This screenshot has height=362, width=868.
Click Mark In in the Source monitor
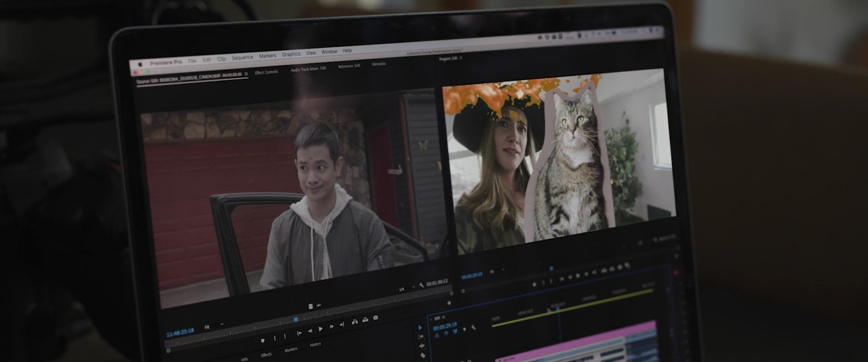click(275, 338)
